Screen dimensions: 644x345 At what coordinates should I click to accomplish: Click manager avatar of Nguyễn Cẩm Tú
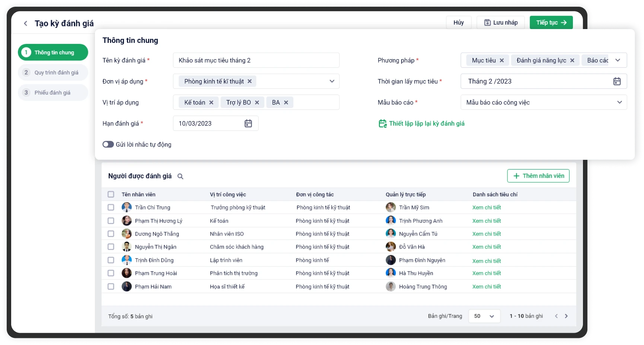(x=390, y=234)
